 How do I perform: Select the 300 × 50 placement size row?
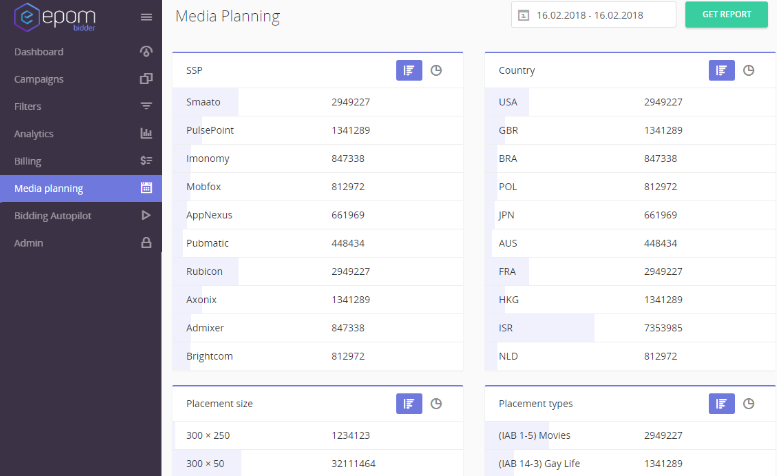[x=318, y=464]
